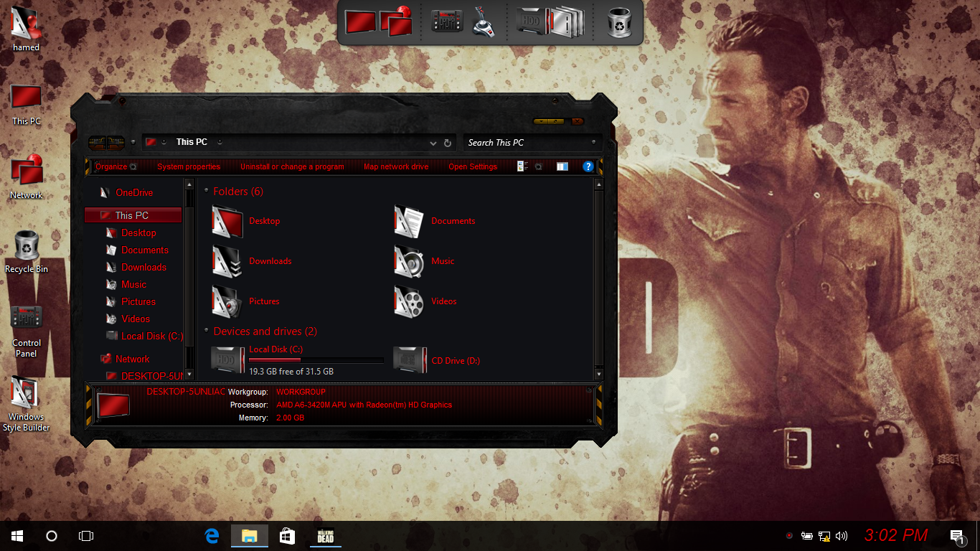This screenshot has width=980, height=551.
Task: Collapse the Folders (6) group
Action: [207, 192]
